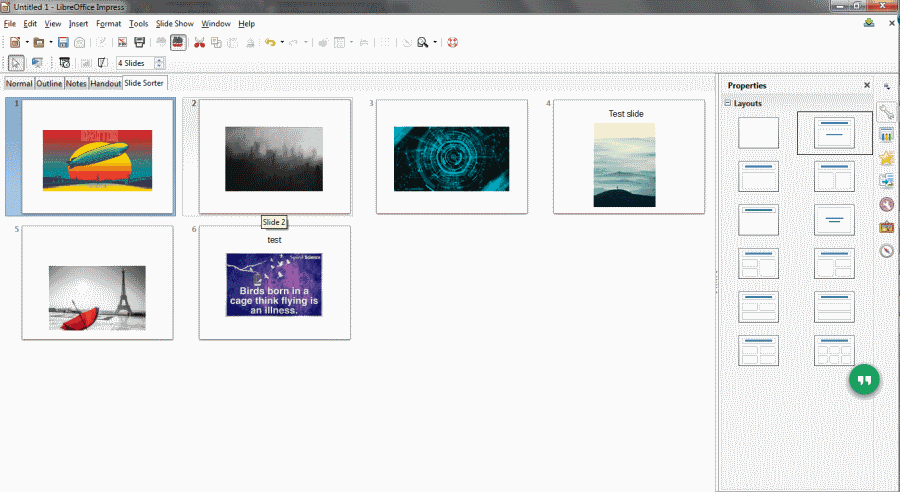Choose the Title Slide layout
900x492 pixels.
(834, 133)
